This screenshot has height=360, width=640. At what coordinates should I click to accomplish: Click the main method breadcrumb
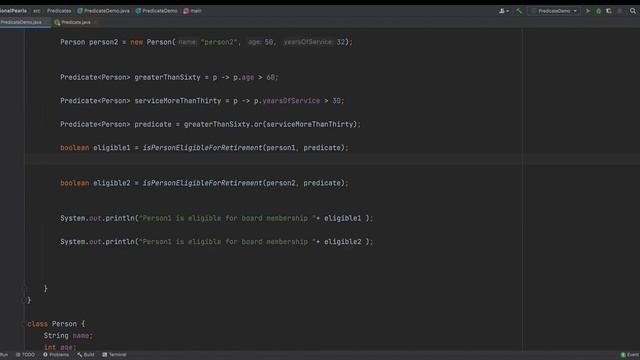[193, 11]
